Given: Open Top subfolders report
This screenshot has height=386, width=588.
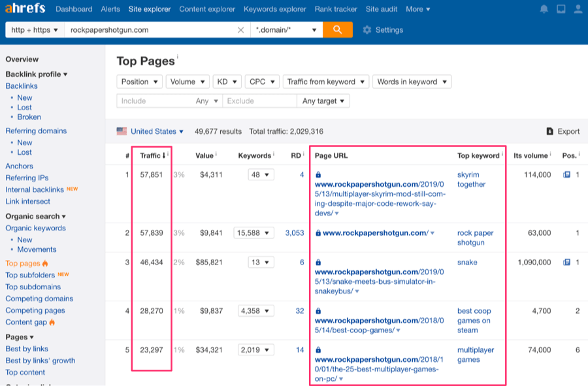Looking at the screenshot, I should click(30, 275).
